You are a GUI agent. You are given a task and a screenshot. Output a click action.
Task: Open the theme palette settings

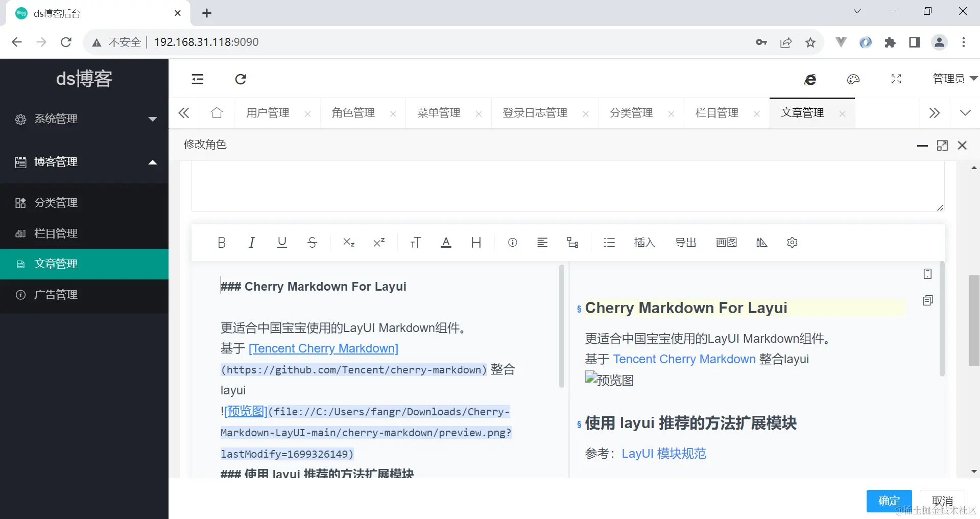tap(853, 79)
